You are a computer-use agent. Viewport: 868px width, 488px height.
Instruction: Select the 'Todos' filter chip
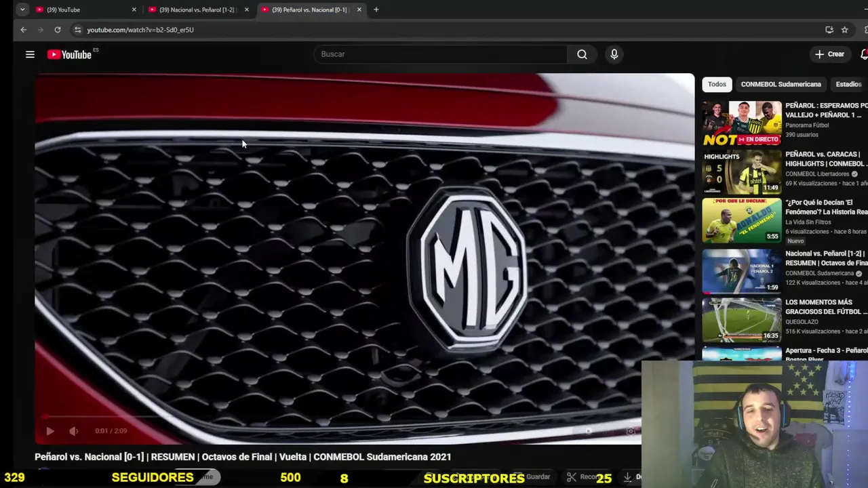[x=717, y=84]
